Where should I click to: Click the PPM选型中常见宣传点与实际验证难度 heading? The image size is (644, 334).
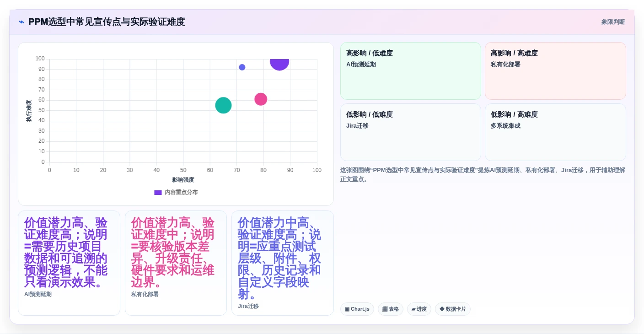[x=107, y=22]
